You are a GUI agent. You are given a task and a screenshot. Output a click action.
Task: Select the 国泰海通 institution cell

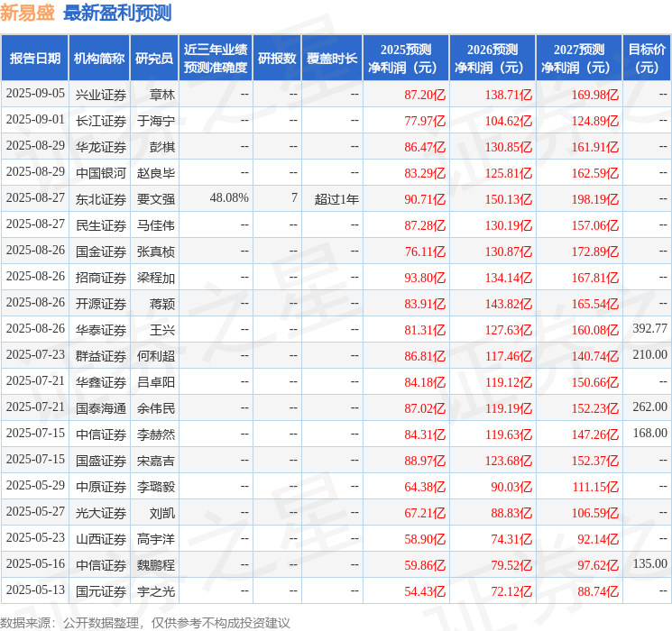[101, 408]
